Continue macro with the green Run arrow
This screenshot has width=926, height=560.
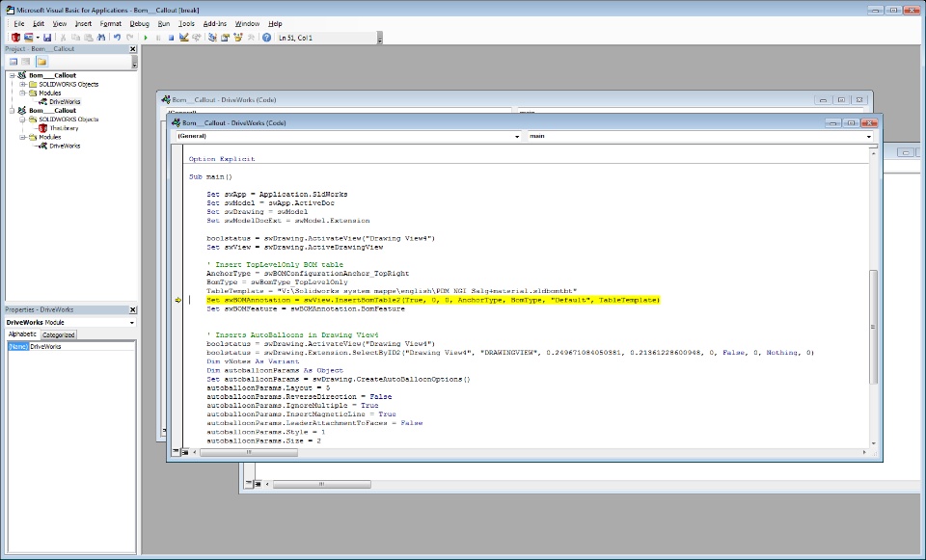(146, 38)
